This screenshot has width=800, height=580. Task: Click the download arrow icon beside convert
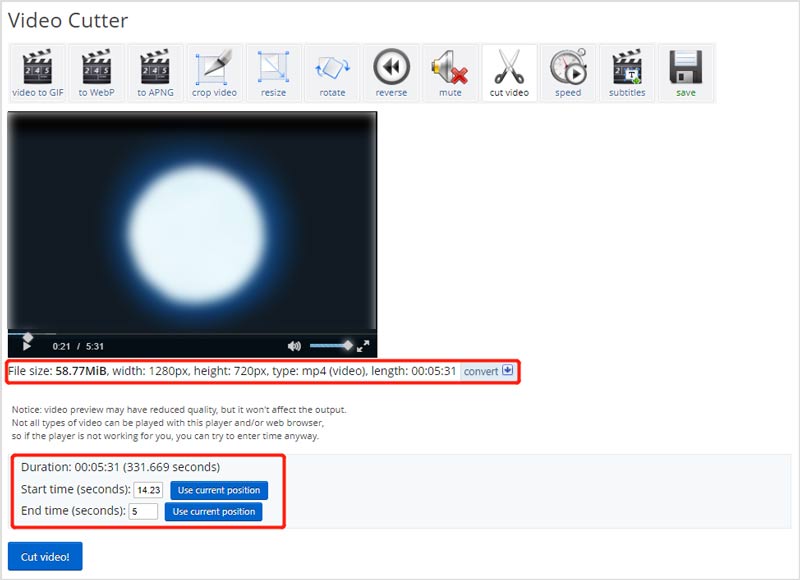click(x=508, y=370)
